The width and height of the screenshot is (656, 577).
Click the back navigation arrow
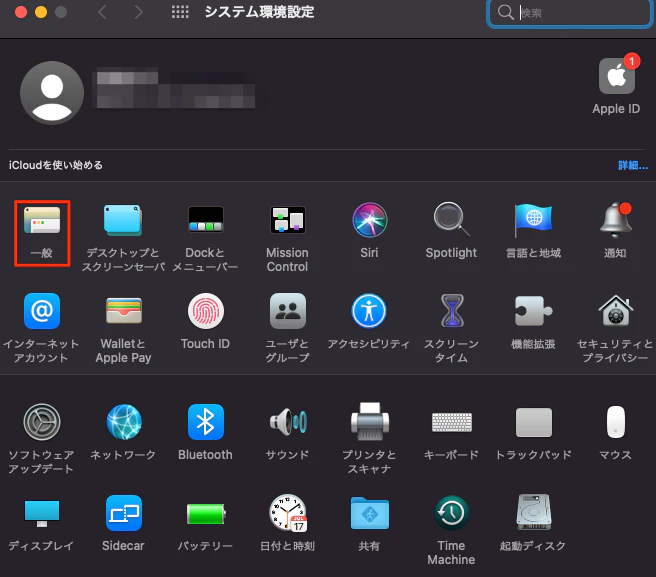pyautogui.click(x=102, y=12)
